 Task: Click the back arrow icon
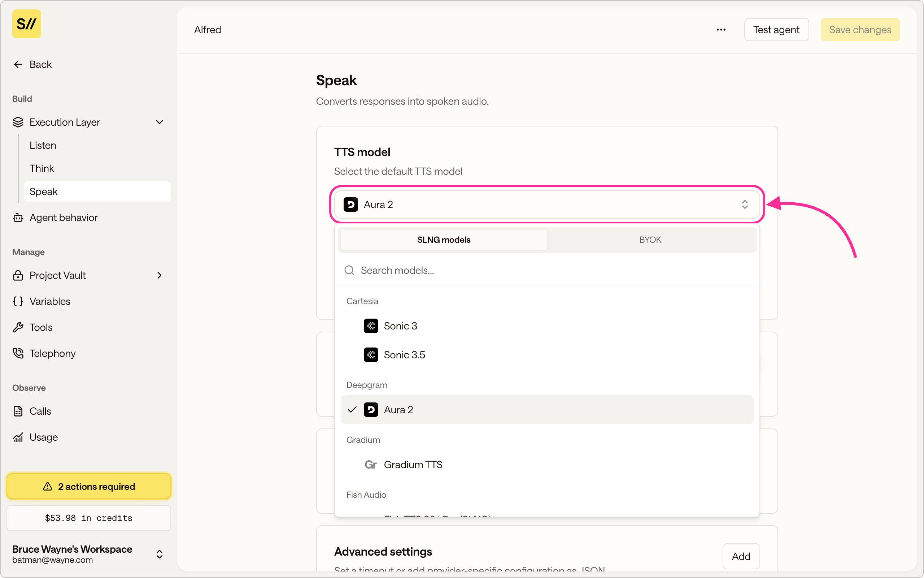18,64
